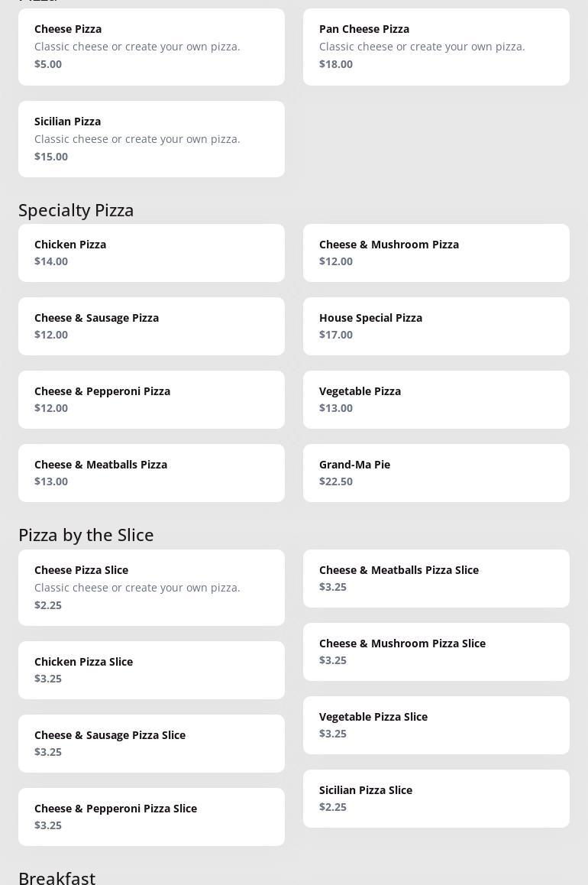Select Cheese & Pepperoni Pizza Slice
The image size is (588, 885).
pyautogui.click(x=151, y=817)
